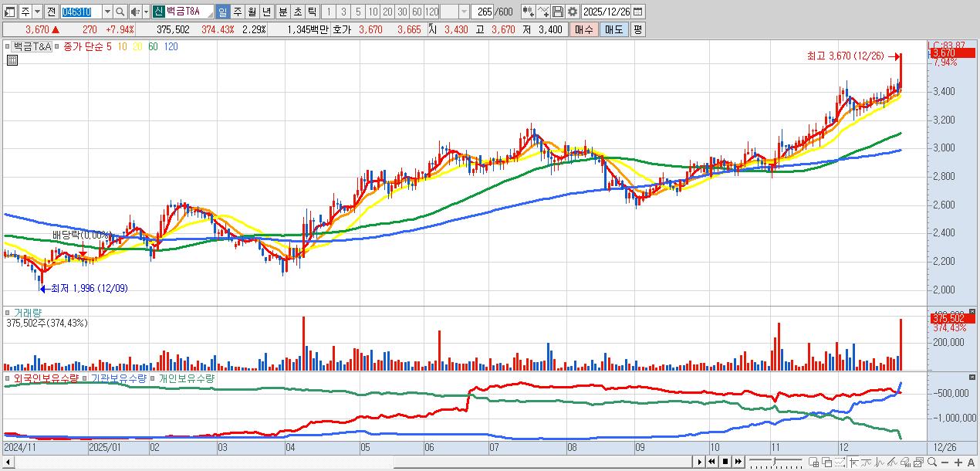Click the 평 button
Screen dimensions: 980x471
coord(637,29)
